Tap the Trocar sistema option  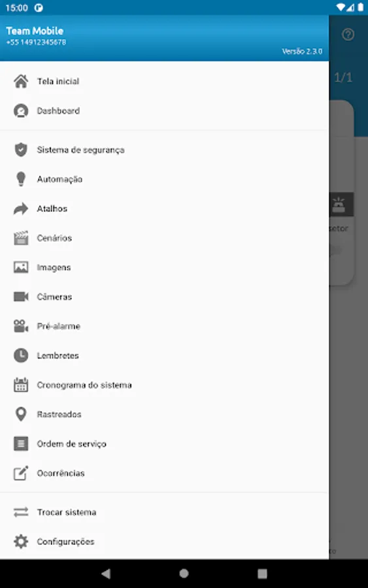point(164,512)
